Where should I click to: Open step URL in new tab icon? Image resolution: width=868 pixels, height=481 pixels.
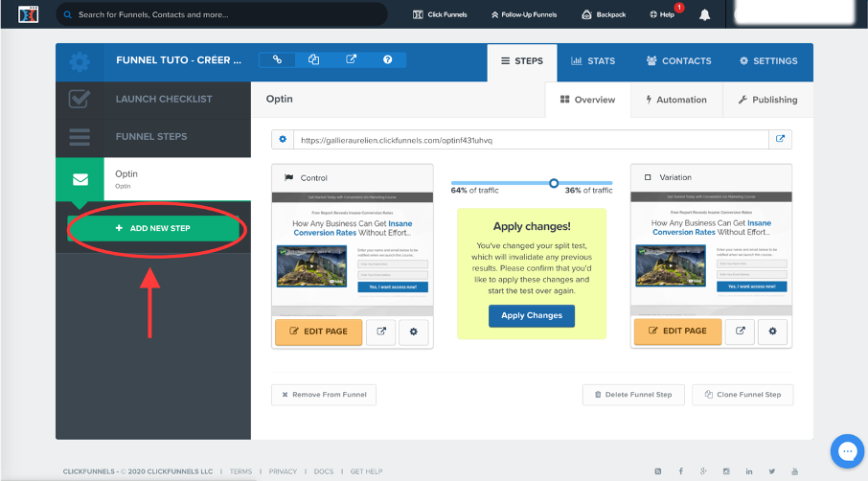780,140
